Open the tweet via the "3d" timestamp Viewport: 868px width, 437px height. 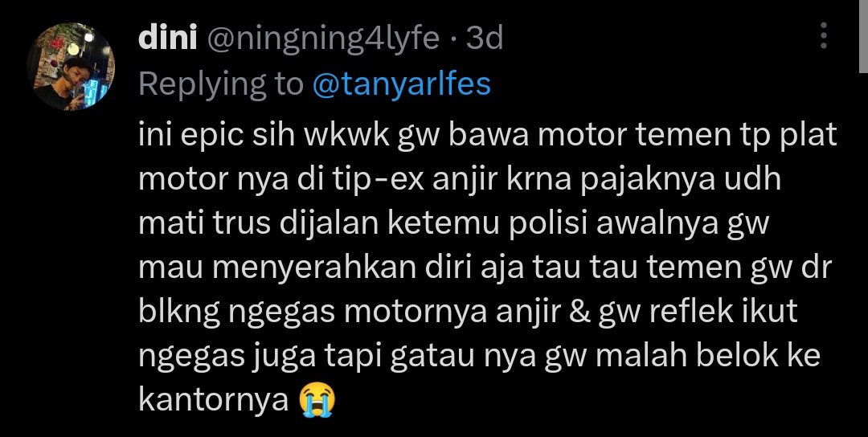[x=485, y=39]
